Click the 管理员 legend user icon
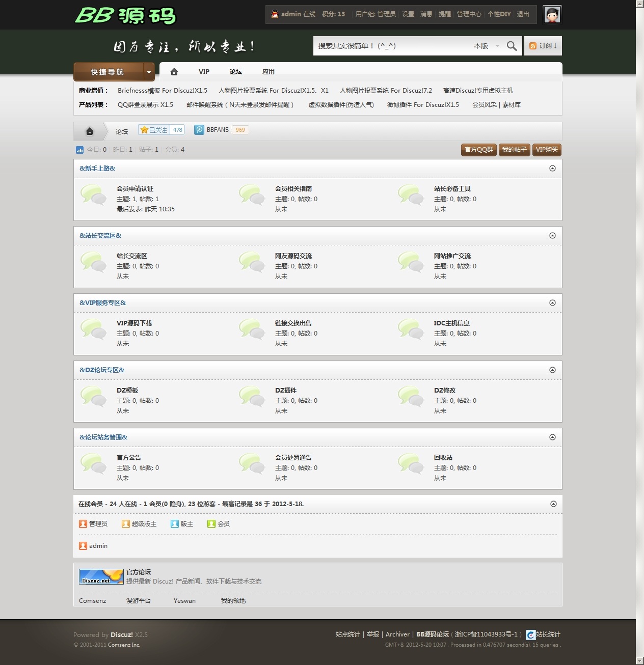 point(83,524)
